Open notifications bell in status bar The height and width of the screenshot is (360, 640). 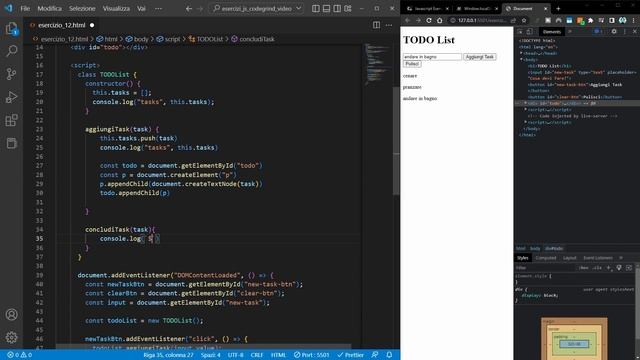389,355
